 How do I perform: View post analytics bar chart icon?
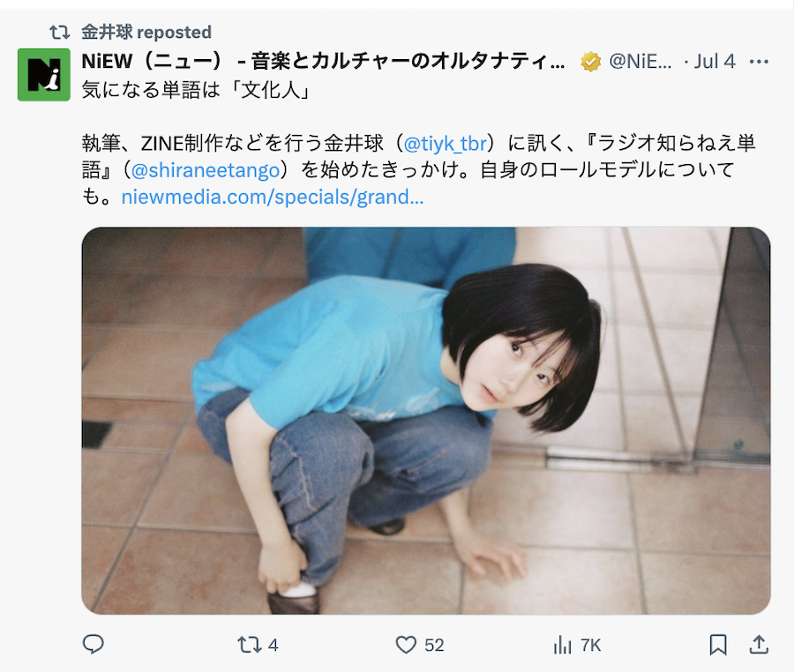tap(563, 646)
